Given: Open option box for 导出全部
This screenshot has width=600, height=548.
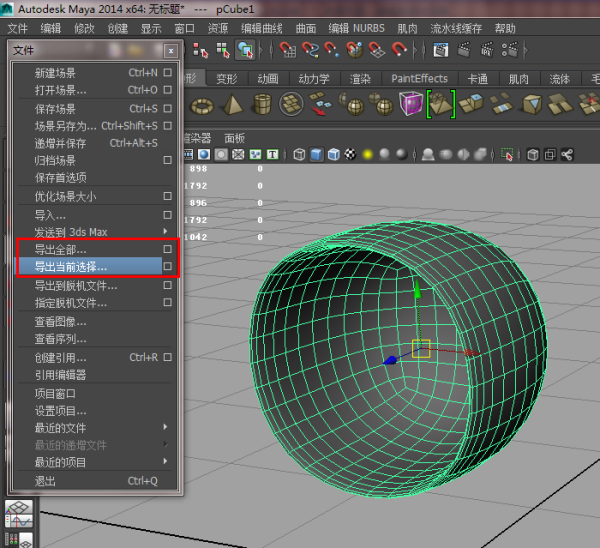Looking at the screenshot, I should 168,249.
